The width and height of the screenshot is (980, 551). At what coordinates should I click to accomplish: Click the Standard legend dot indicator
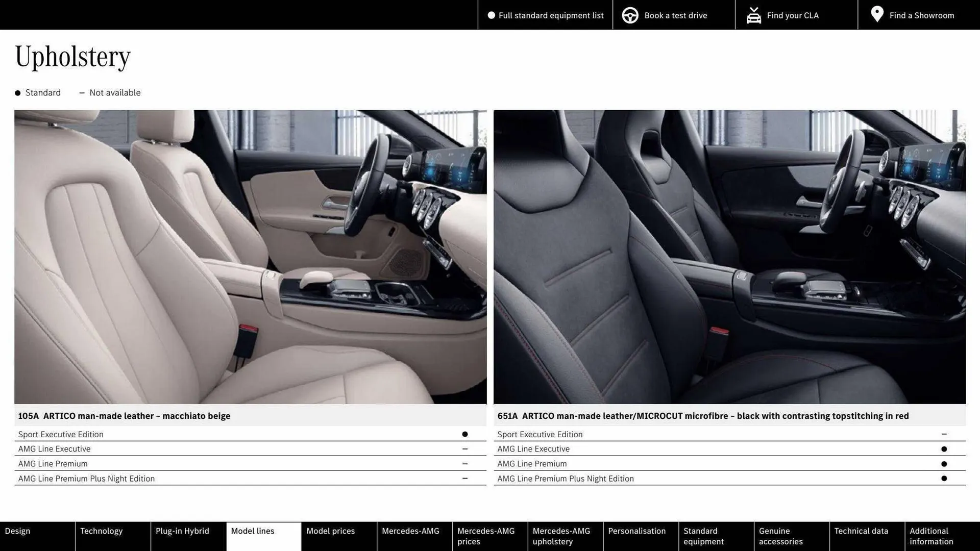[17, 92]
